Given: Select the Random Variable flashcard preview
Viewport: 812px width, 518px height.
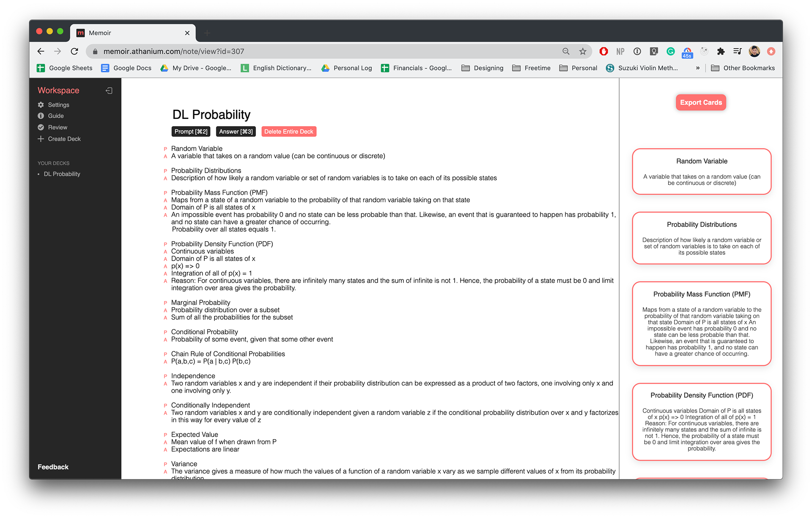Looking at the screenshot, I should pyautogui.click(x=702, y=171).
